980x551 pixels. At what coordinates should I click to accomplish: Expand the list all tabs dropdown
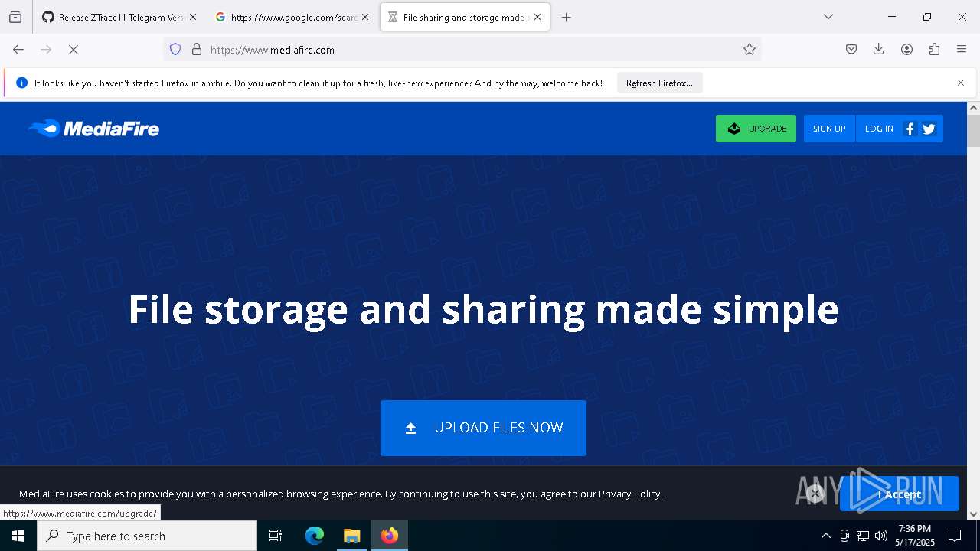(828, 17)
